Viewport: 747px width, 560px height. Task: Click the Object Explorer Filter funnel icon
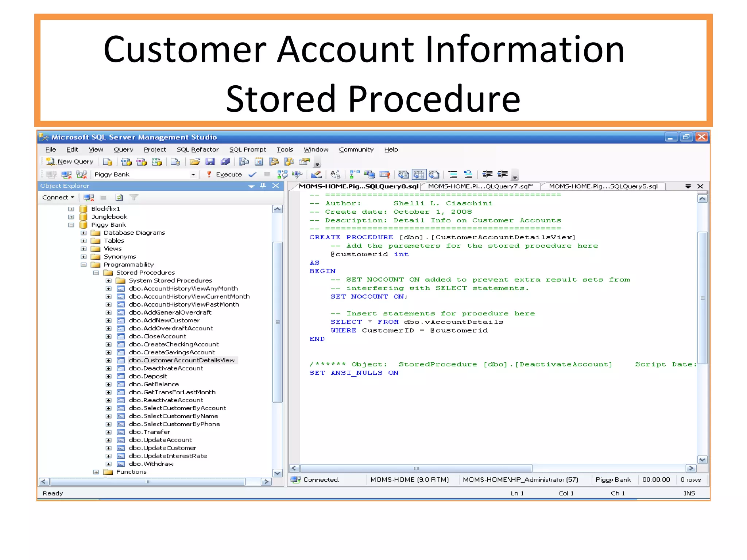pyautogui.click(x=134, y=198)
